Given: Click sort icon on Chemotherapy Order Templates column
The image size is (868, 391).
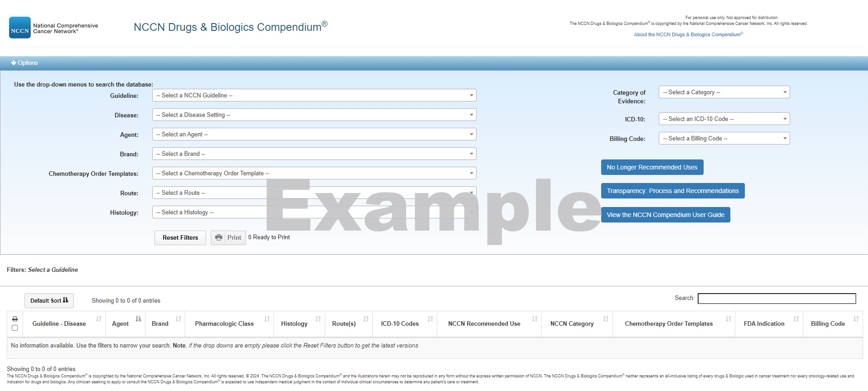Looking at the screenshot, I should (x=728, y=319).
